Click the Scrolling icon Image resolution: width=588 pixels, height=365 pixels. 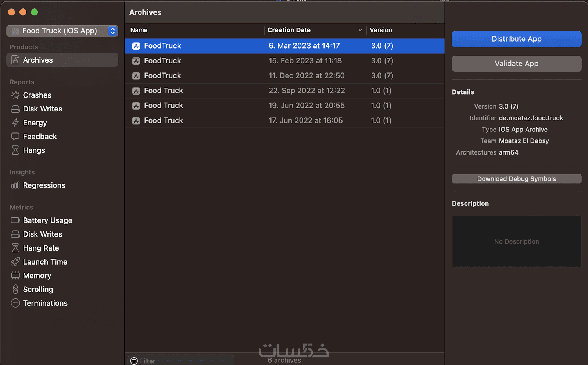tap(15, 289)
